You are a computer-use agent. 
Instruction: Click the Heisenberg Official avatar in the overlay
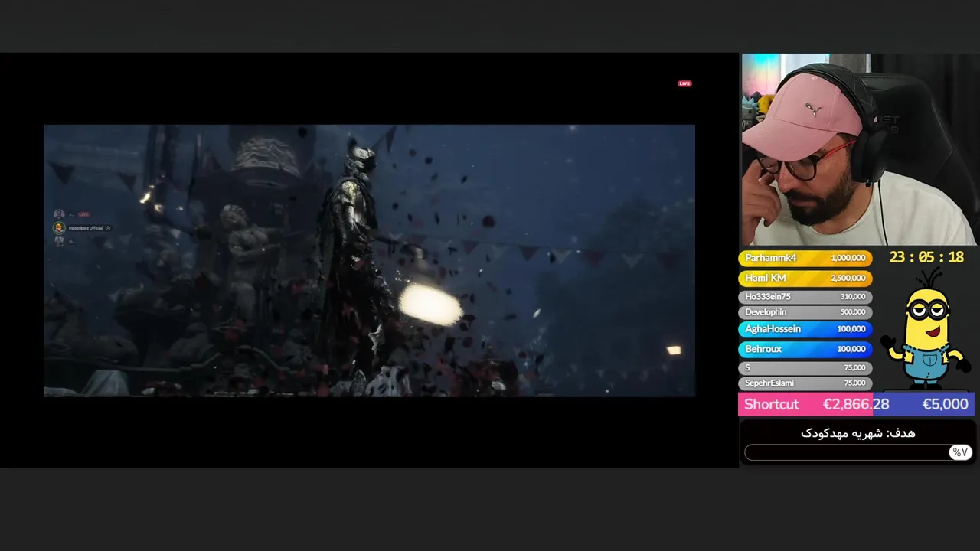[59, 228]
